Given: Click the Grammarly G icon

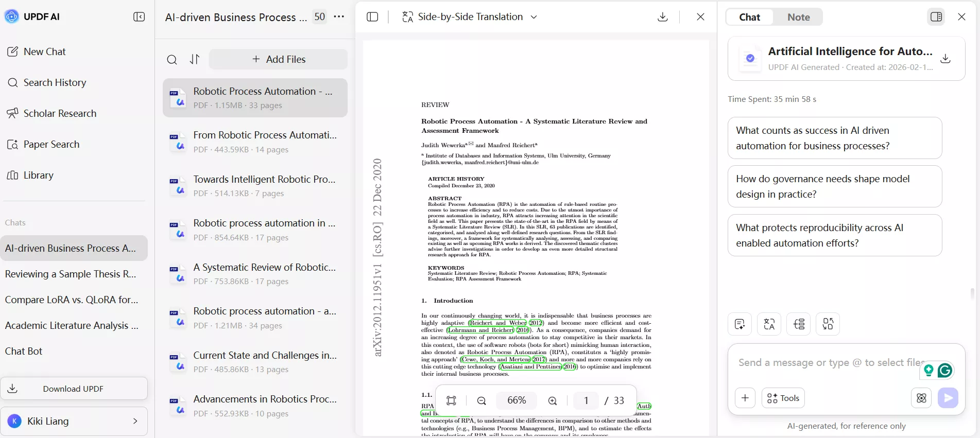Looking at the screenshot, I should (945, 370).
